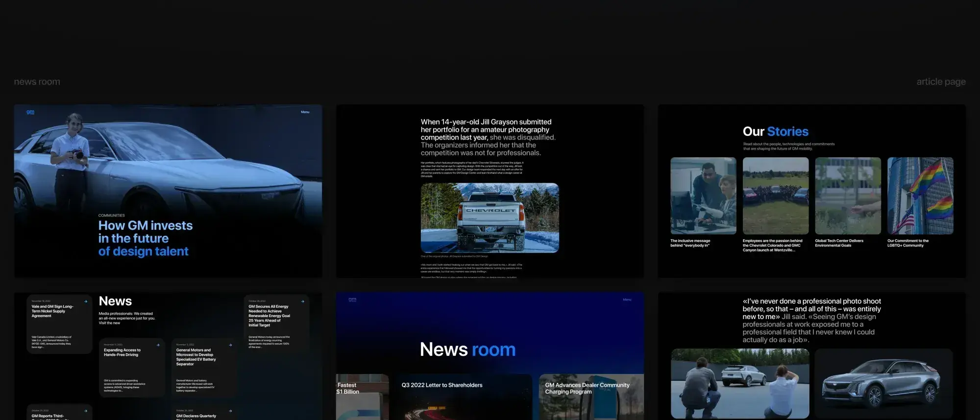The height and width of the screenshot is (420, 980).
Task: Click the 'Employees are the passion behind' caption
Action: 772,246
